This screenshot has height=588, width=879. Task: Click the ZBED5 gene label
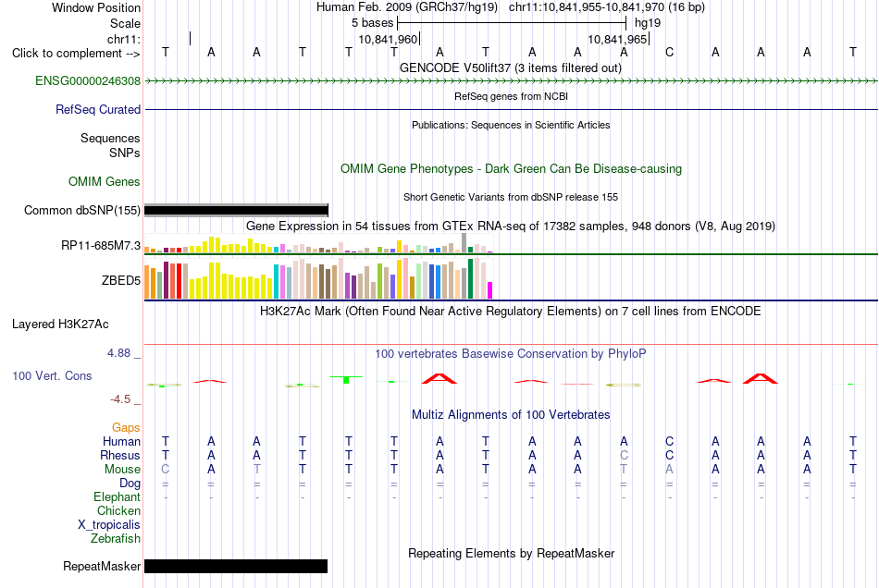point(121,280)
